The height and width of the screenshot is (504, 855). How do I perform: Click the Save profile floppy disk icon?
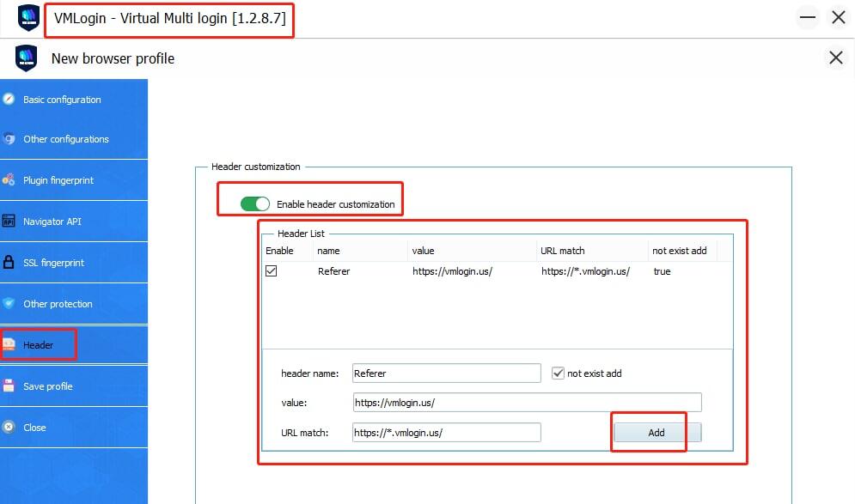[x=9, y=386]
